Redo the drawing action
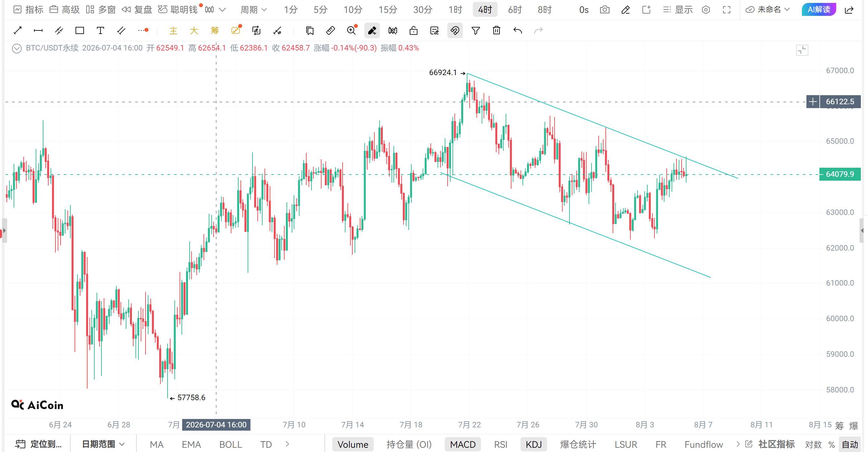 coord(538,31)
